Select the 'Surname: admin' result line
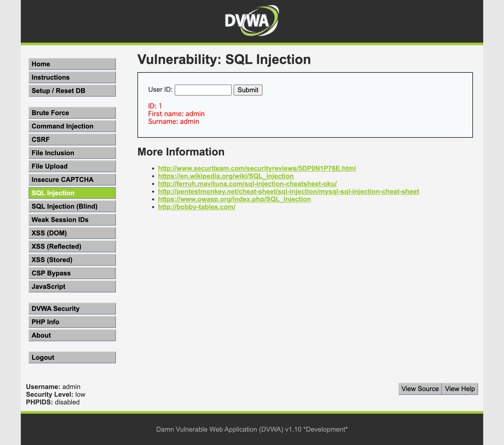This screenshot has width=504, height=445. [174, 121]
